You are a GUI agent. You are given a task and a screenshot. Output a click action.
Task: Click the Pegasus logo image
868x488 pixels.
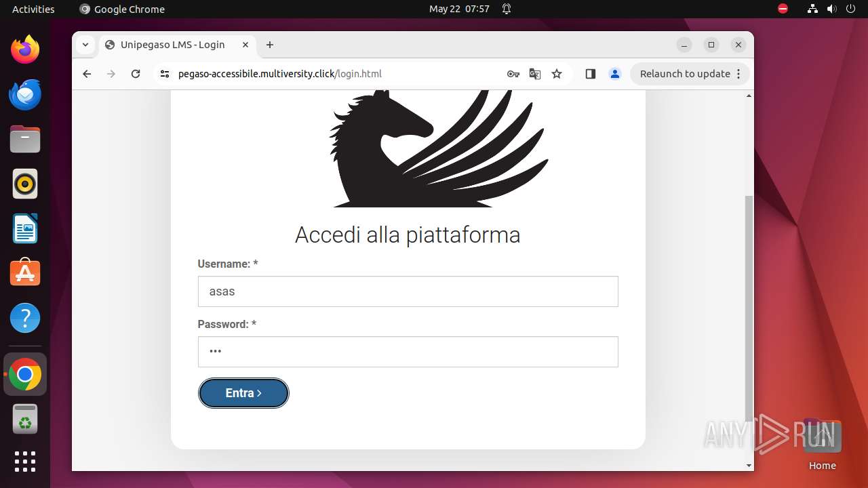click(x=439, y=148)
